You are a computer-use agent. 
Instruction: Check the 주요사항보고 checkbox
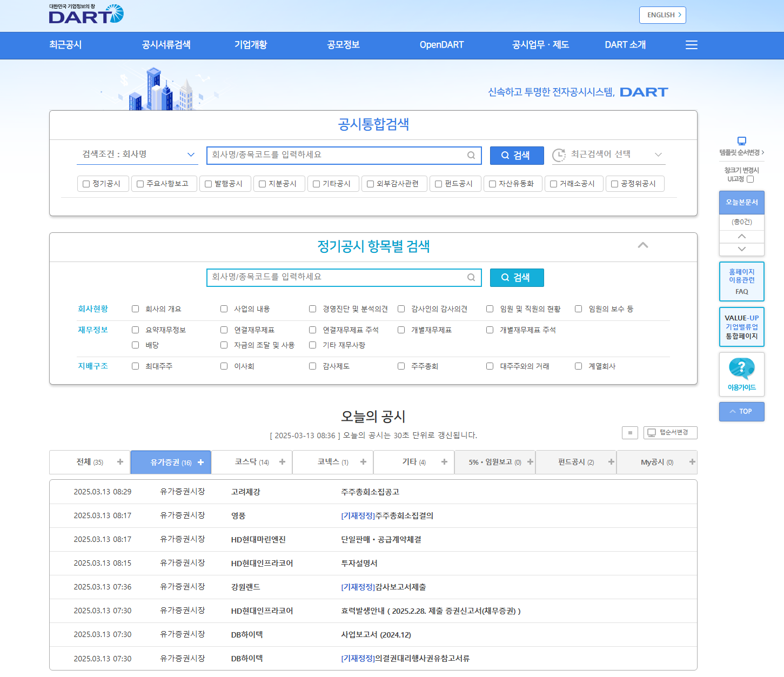140,184
